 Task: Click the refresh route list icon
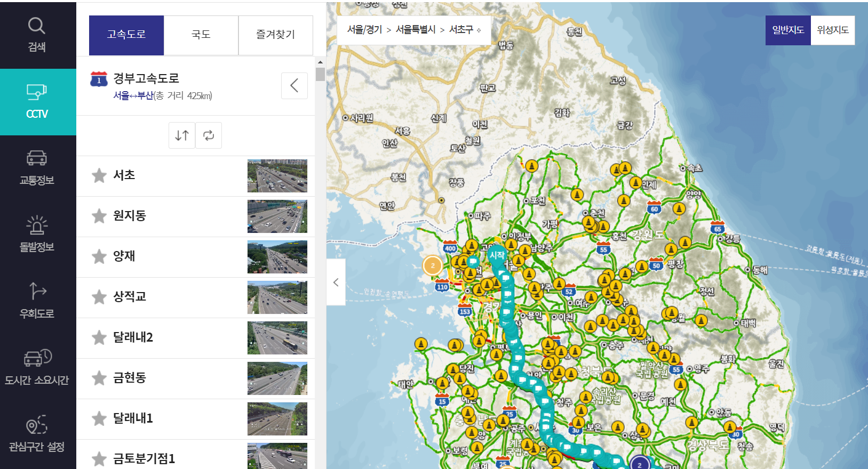click(x=209, y=135)
